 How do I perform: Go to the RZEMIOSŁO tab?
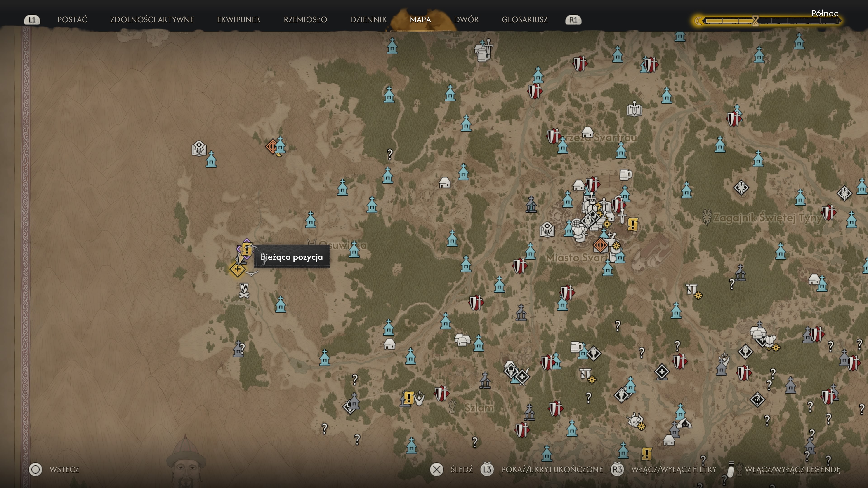[x=305, y=19]
